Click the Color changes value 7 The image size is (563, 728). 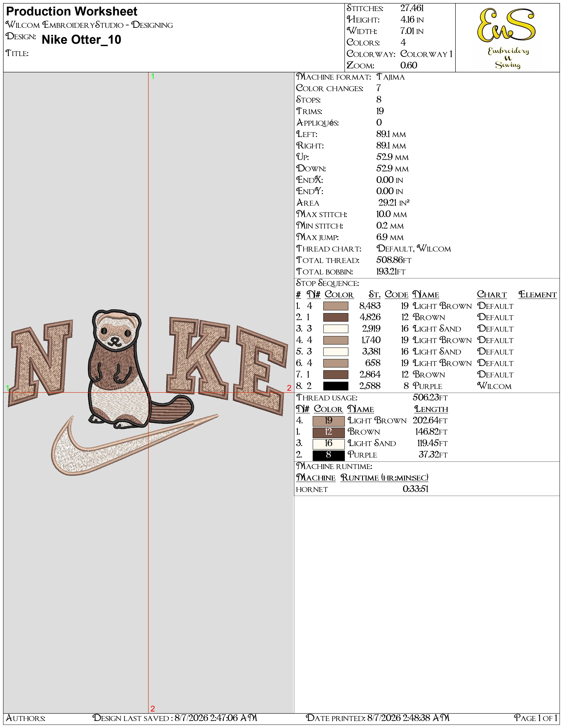pos(379,88)
